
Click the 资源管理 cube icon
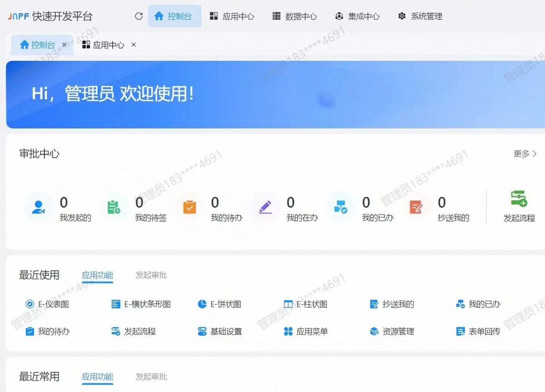[374, 332]
